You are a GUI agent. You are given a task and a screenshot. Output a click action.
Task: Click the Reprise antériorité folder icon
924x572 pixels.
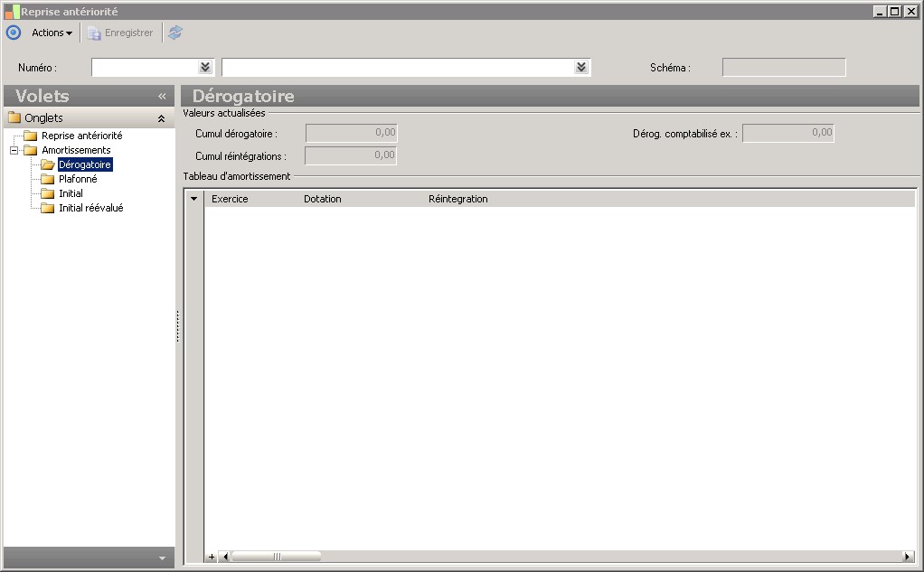(30, 136)
